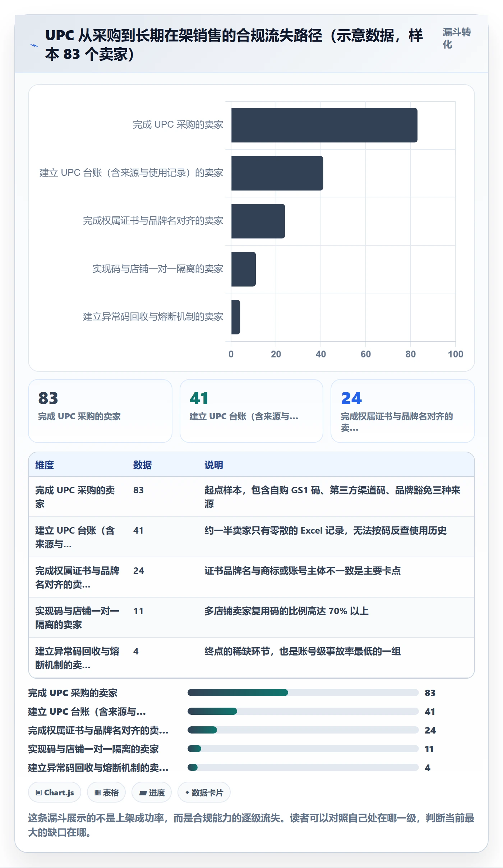Image resolution: width=503 pixels, height=868 pixels.
Task: Select the Chart.js chip
Action: 55,792
